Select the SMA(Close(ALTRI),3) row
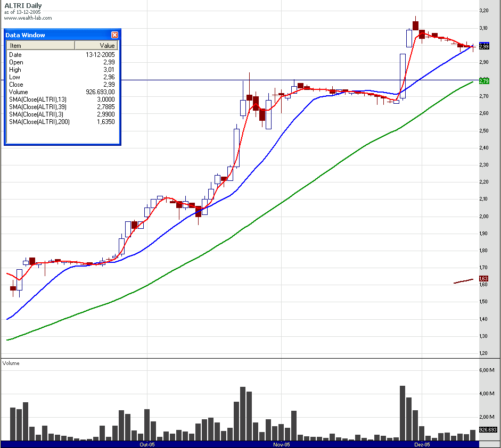The height and width of the screenshot is (448, 501). 62,114
